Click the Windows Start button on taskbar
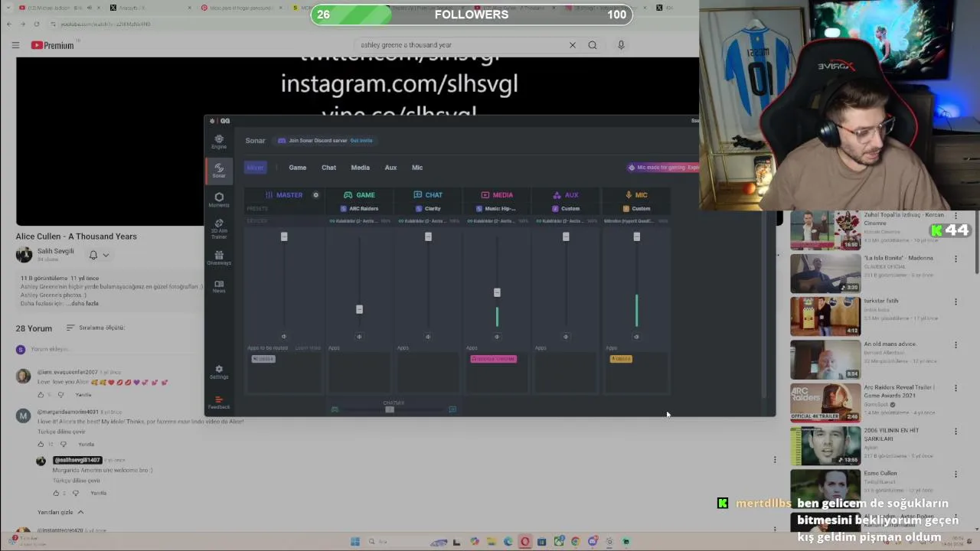 click(354, 542)
